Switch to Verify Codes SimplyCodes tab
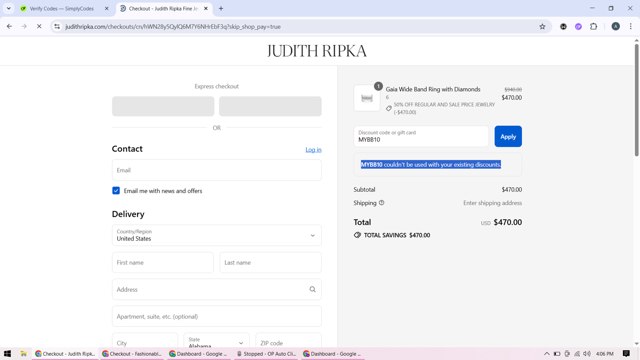The width and height of the screenshot is (640, 360). [61, 8]
